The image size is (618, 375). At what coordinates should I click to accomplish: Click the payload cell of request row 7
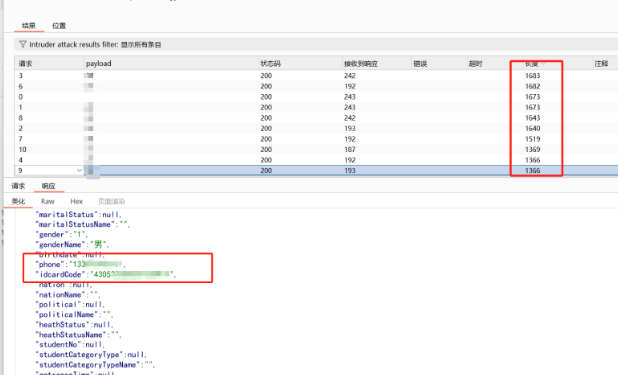click(171, 139)
